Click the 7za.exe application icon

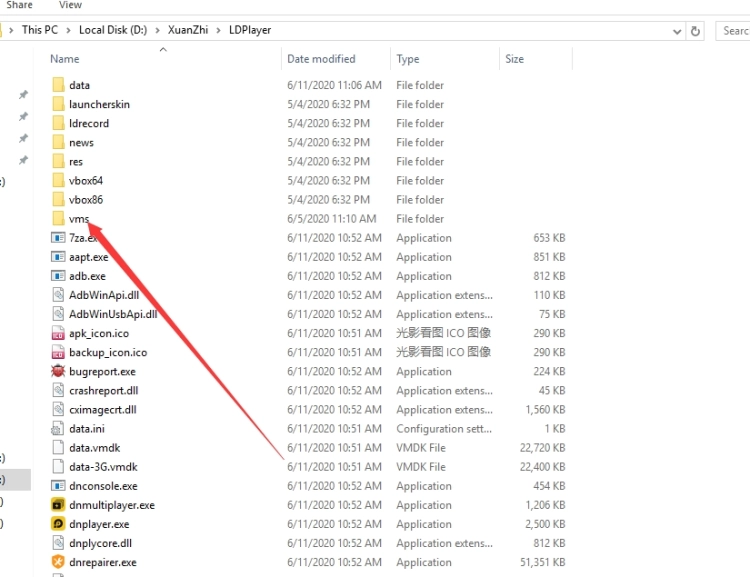[58, 238]
